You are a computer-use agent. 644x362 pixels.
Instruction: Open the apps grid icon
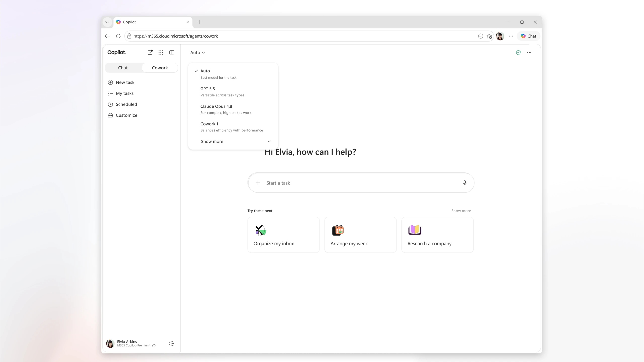coord(161,52)
